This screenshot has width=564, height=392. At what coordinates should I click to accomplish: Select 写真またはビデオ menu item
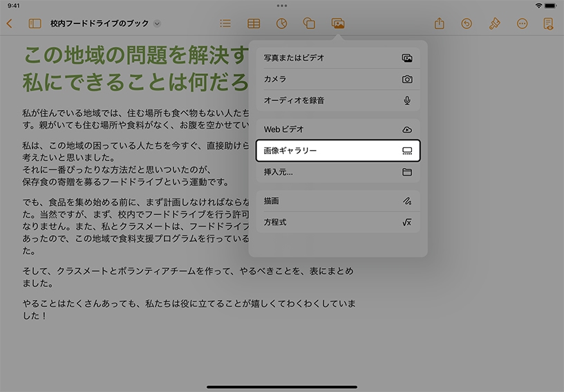click(x=338, y=58)
